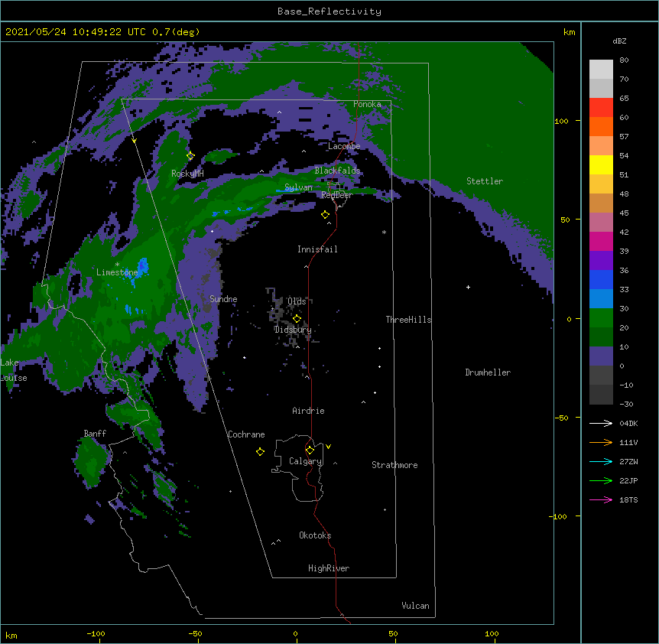This screenshot has height=644, width=659.
Task: Click the Lacombe town label
Action: 344,146
